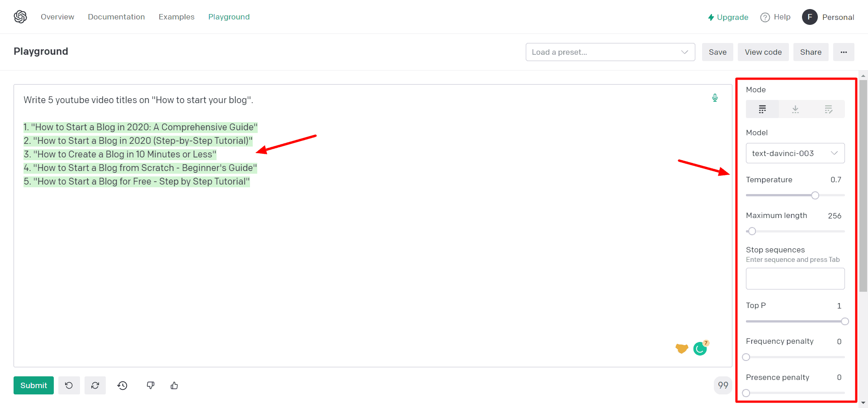The width and height of the screenshot is (868, 408).
Task: Click the thumbs down feedback icon
Action: (x=151, y=385)
